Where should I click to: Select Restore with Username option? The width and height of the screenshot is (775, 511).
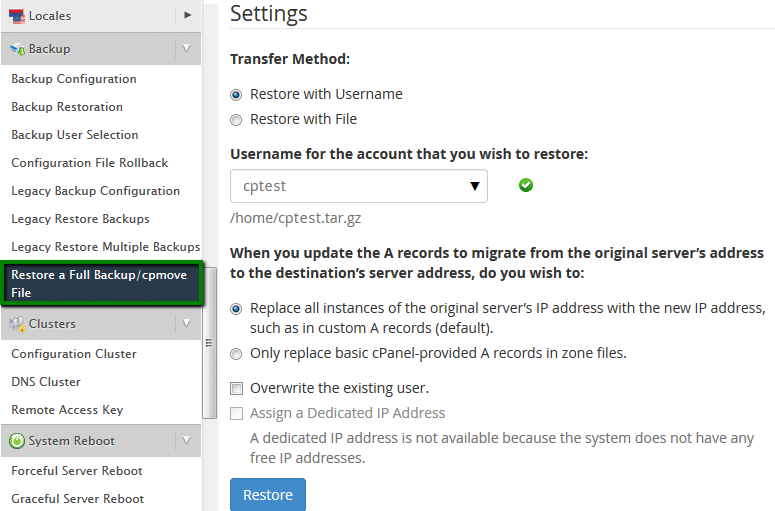[x=236, y=95]
